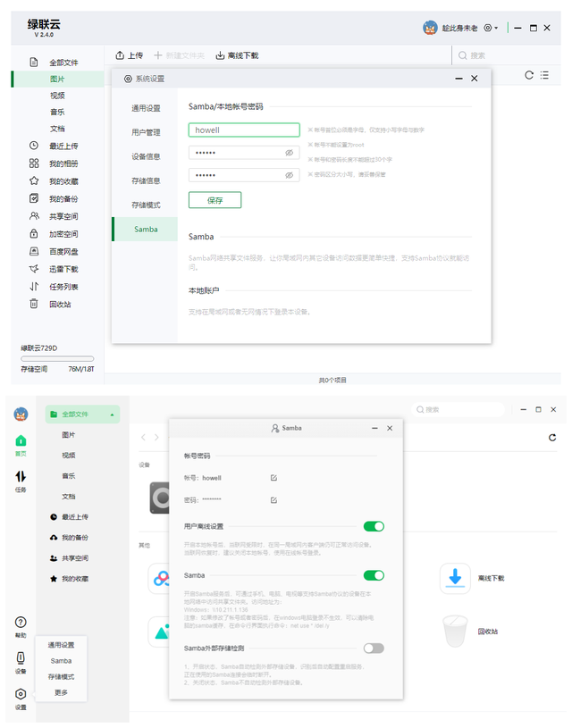The width and height of the screenshot is (572, 728).
Task: Open the 回收站 bin in bottom window
Action: point(455,631)
